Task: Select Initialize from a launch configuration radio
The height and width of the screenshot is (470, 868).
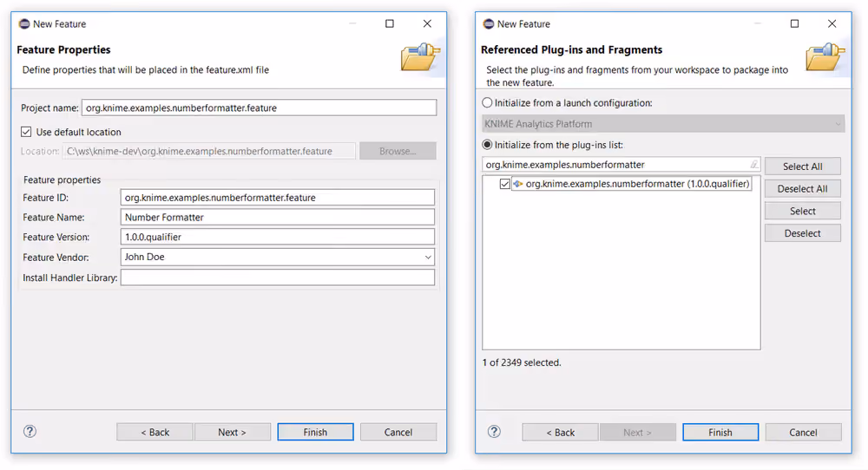Action: (x=487, y=102)
